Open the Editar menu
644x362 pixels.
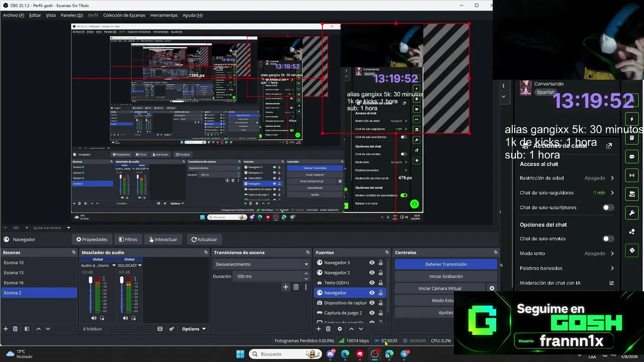point(35,15)
